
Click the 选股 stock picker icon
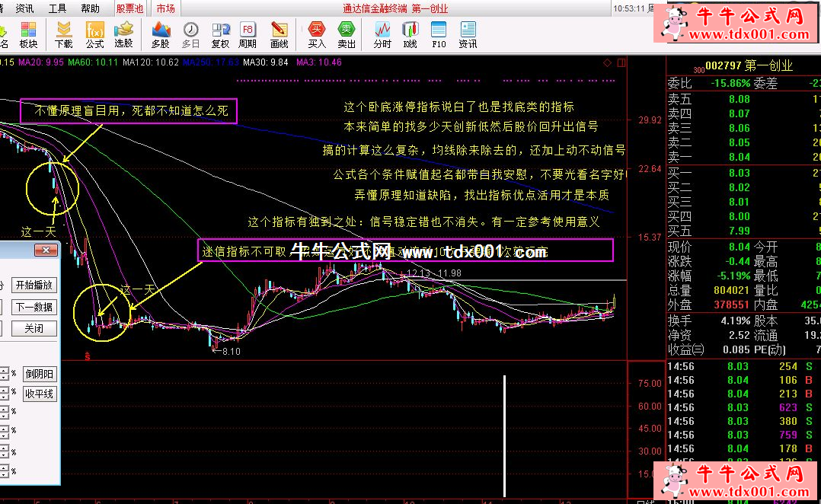123,35
